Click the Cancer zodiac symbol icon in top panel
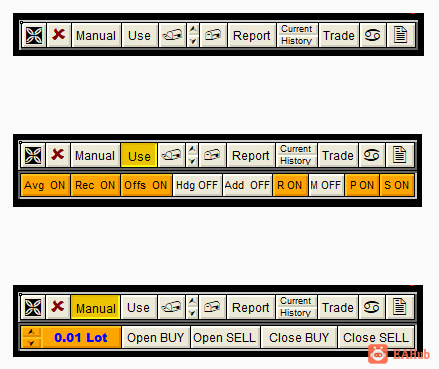439x369 pixels. point(372,35)
